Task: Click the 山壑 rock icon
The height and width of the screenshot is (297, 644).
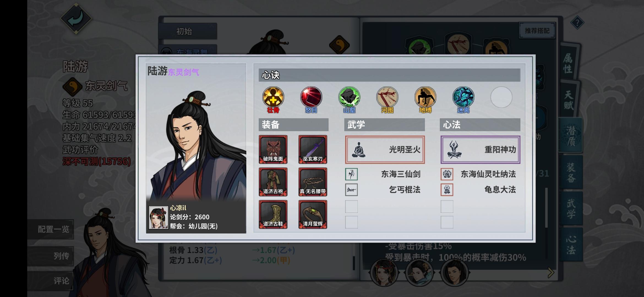Action: 349,97
